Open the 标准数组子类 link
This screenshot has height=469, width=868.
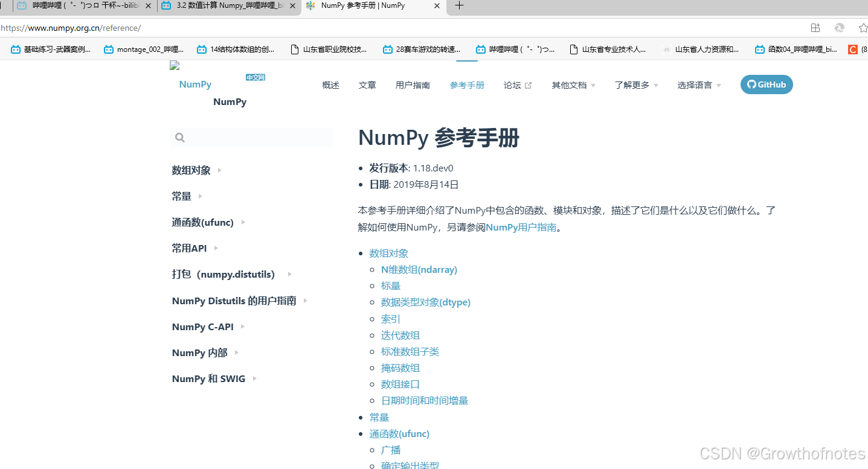(410, 351)
